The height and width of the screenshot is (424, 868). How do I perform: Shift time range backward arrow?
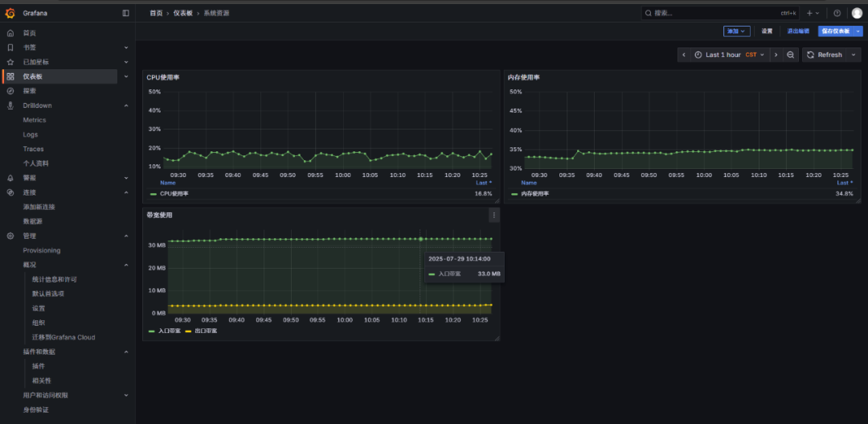684,55
